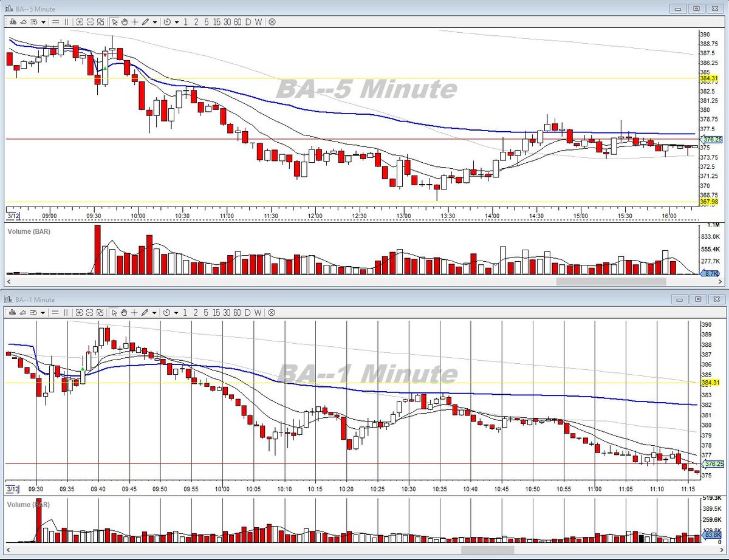Click the 367.98 price label on 5 Minute chart
The height and width of the screenshot is (560, 729).
(x=708, y=202)
